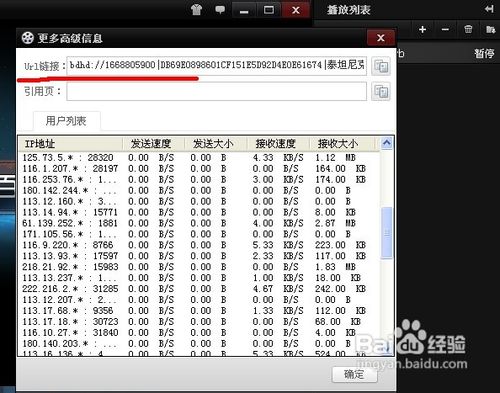Screen dimensions: 500x393
Task: Select row 180.140.203.* in user list
Action: [199, 343]
